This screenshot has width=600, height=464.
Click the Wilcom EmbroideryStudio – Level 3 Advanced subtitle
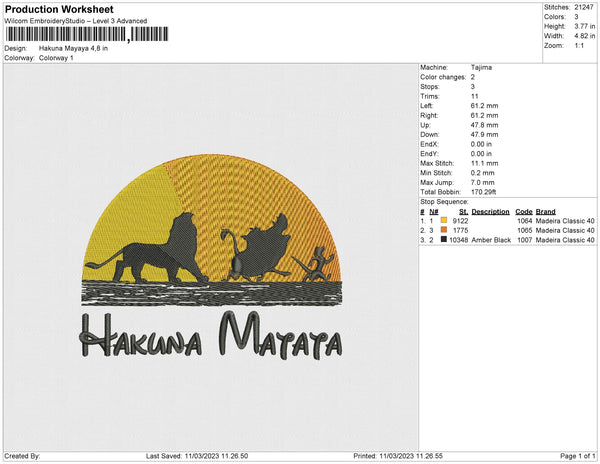pos(76,21)
